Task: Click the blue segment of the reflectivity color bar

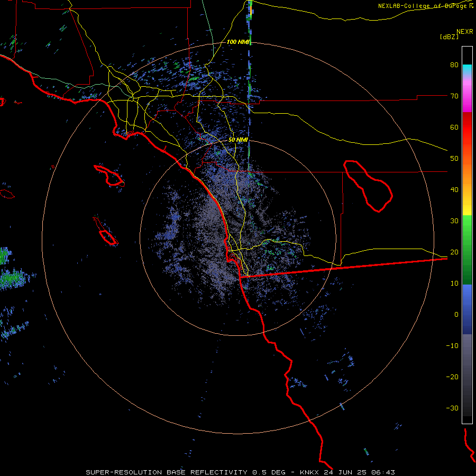Action: click(x=467, y=309)
